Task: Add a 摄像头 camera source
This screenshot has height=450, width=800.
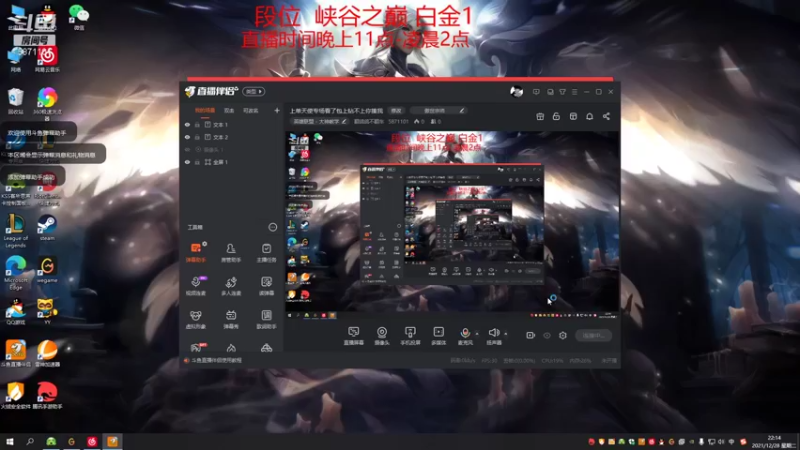Action: pyautogui.click(x=382, y=336)
